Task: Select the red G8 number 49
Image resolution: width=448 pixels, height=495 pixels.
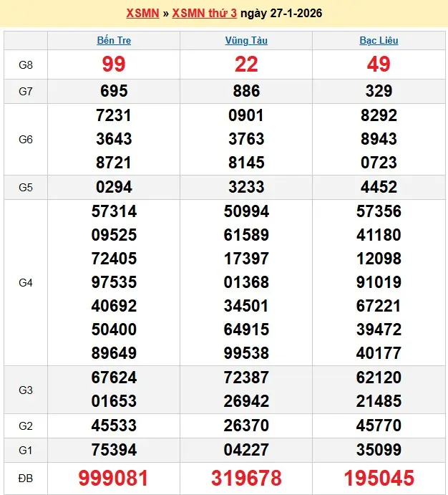Action: coord(379,64)
